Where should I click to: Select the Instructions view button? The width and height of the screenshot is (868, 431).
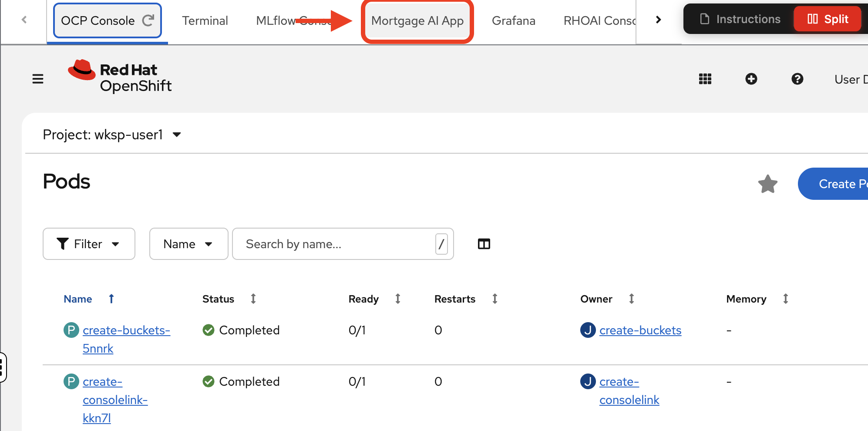coord(740,19)
